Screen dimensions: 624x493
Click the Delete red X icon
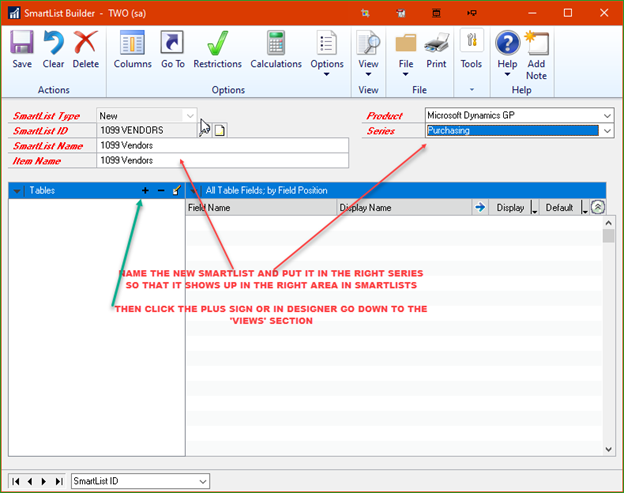86,42
